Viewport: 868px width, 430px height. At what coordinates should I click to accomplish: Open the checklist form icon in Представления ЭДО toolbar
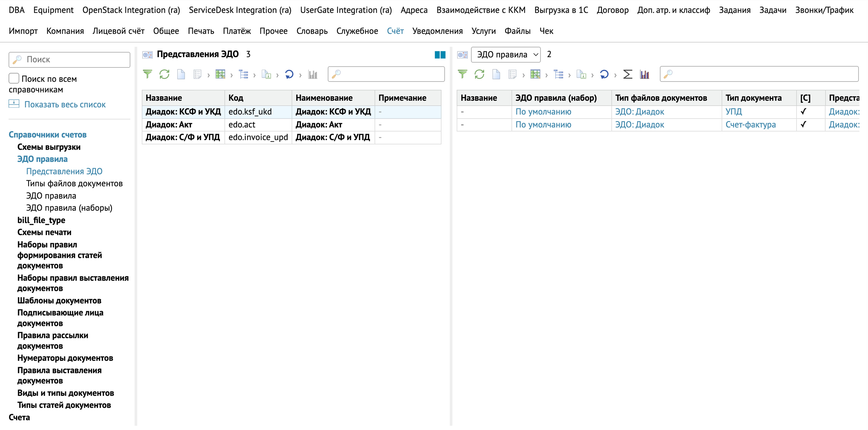coord(197,74)
